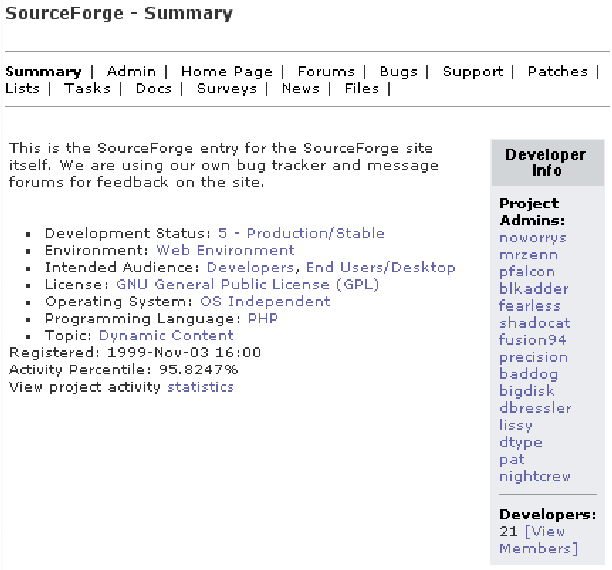Select the Support tab
Screen dimensions: 612x570
(x=473, y=72)
